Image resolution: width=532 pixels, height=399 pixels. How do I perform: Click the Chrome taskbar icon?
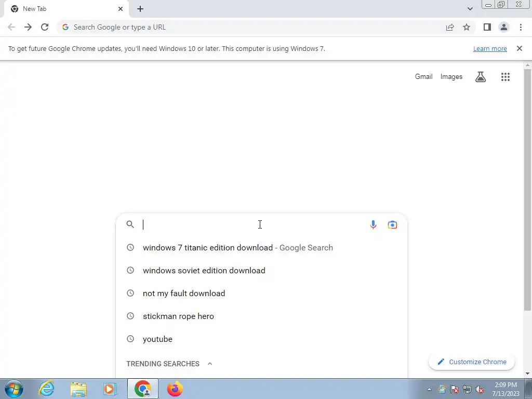[x=143, y=389]
